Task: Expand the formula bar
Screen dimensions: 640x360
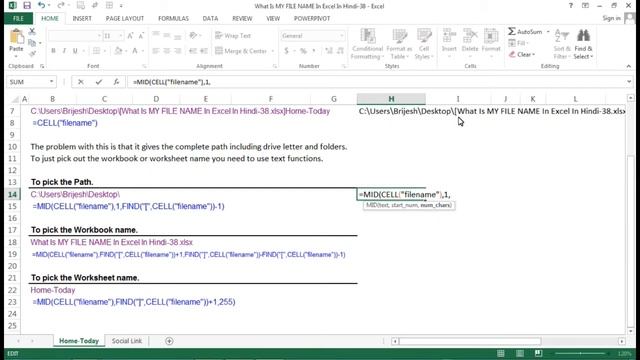Action: click(629, 82)
